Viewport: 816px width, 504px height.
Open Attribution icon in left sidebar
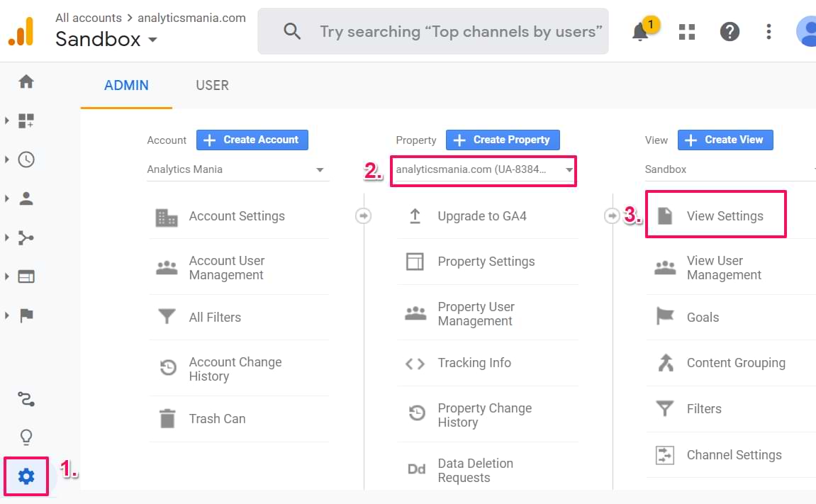[26, 401]
